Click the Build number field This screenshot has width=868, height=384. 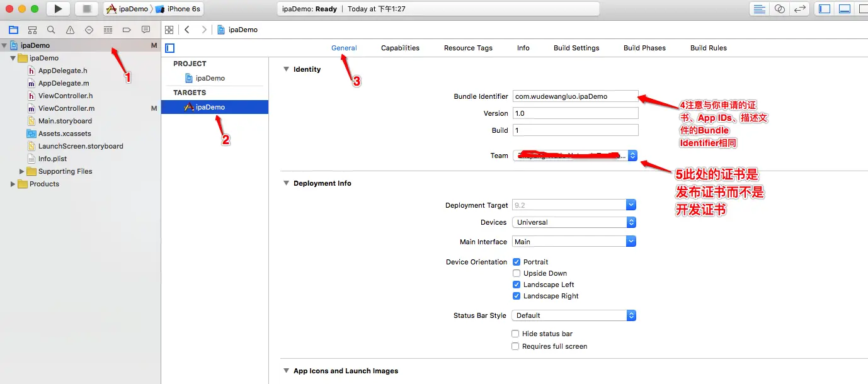click(x=576, y=130)
